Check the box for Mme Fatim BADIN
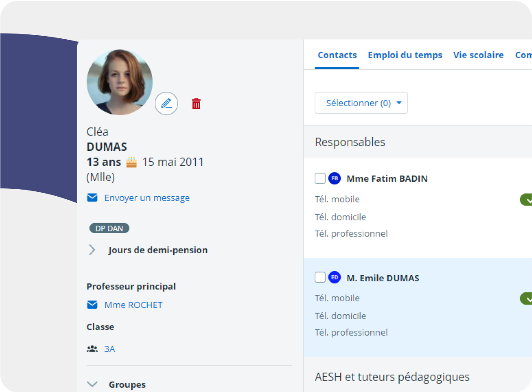Image resolution: width=532 pixels, height=392 pixels. pyautogui.click(x=320, y=179)
